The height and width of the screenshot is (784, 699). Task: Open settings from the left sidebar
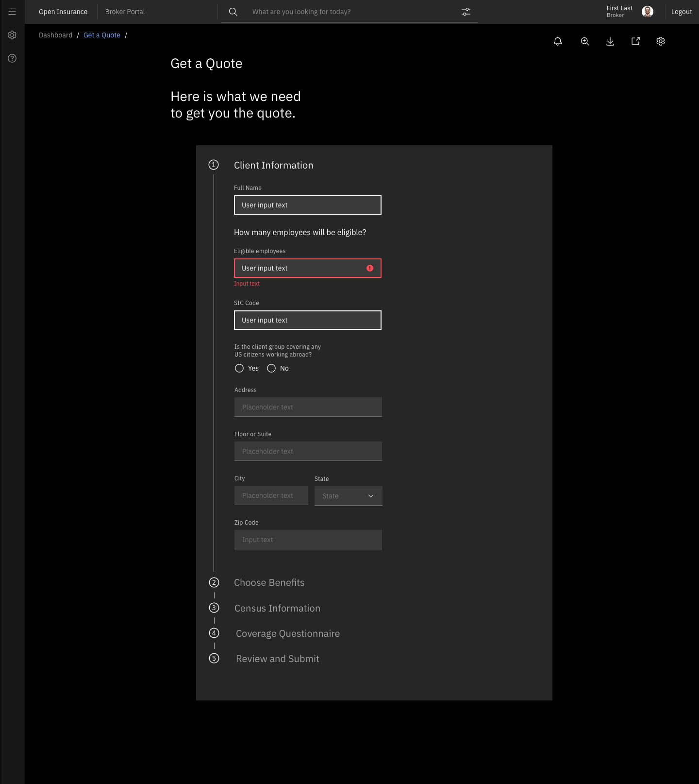tap(12, 35)
